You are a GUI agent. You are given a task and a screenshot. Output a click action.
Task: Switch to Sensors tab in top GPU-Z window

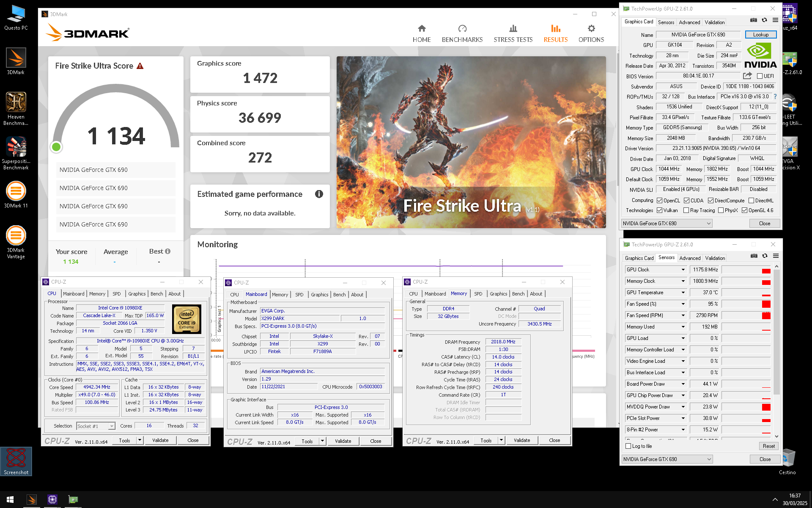[666, 22]
